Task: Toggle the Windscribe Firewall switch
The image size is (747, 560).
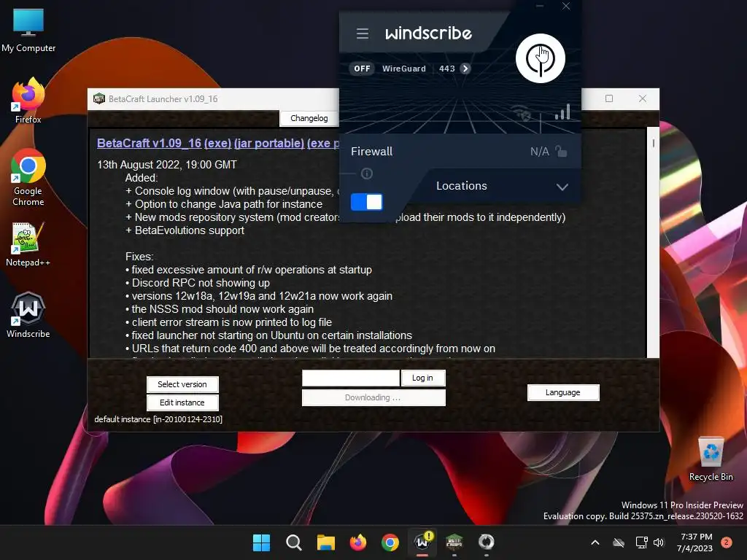Action: (x=366, y=202)
